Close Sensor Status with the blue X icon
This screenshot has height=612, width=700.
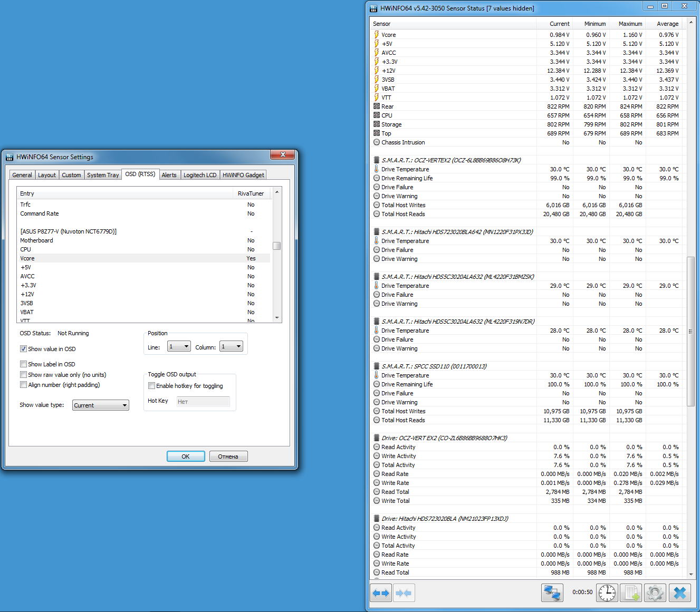point(680,592)
